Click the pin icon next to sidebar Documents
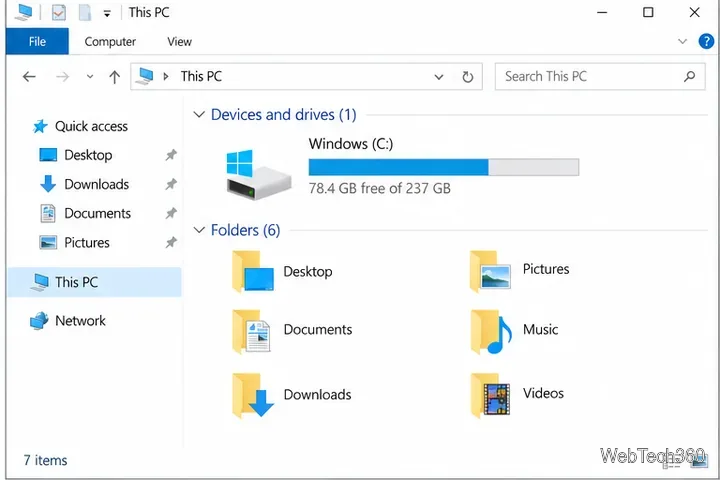720x480 pixels. click(171, 213)
